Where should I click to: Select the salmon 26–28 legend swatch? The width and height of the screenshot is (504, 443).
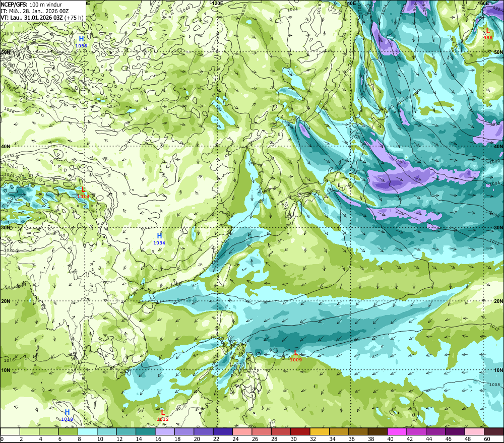261,432
